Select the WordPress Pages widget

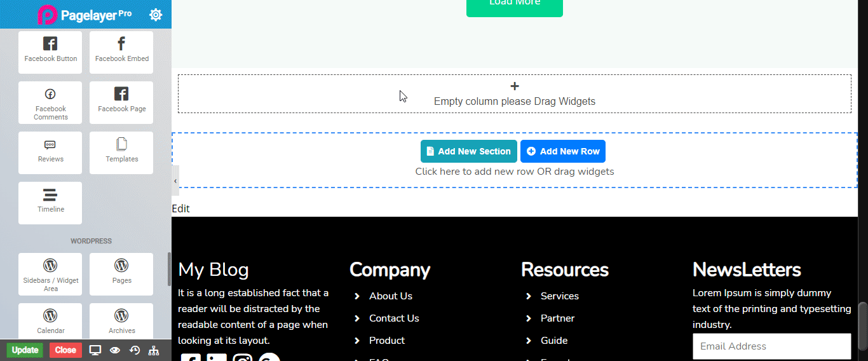pos(121,273)
